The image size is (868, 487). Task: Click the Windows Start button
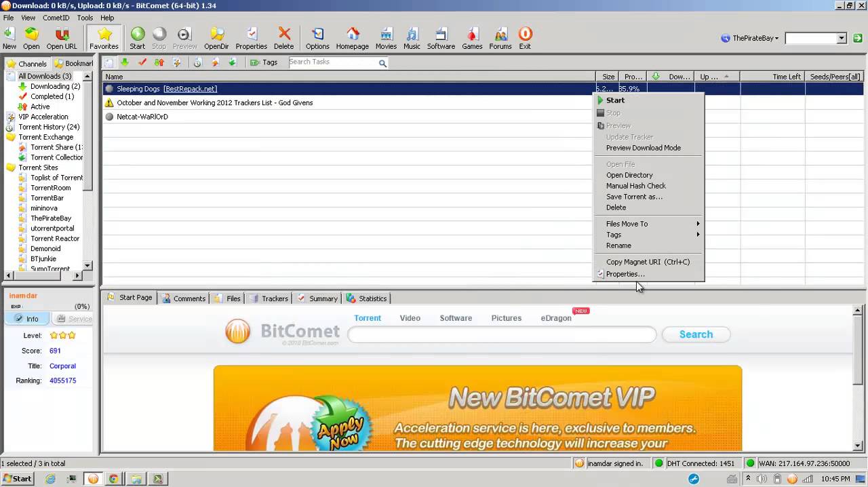18,479
